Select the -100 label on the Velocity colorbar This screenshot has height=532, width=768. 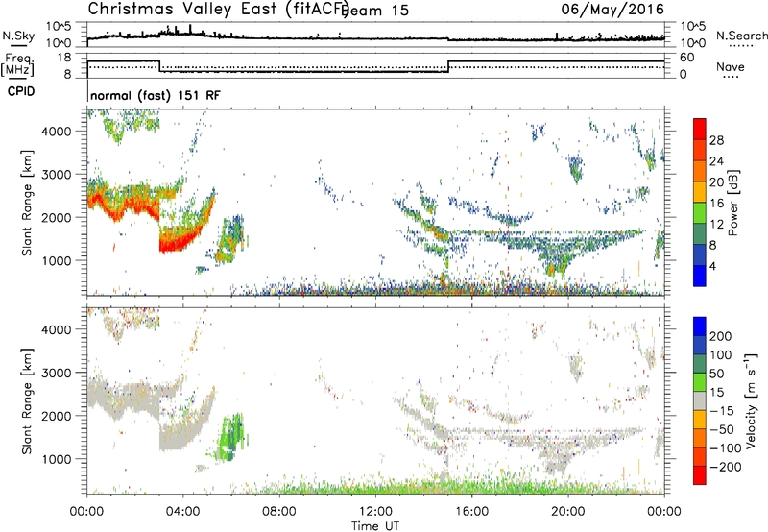726,448
